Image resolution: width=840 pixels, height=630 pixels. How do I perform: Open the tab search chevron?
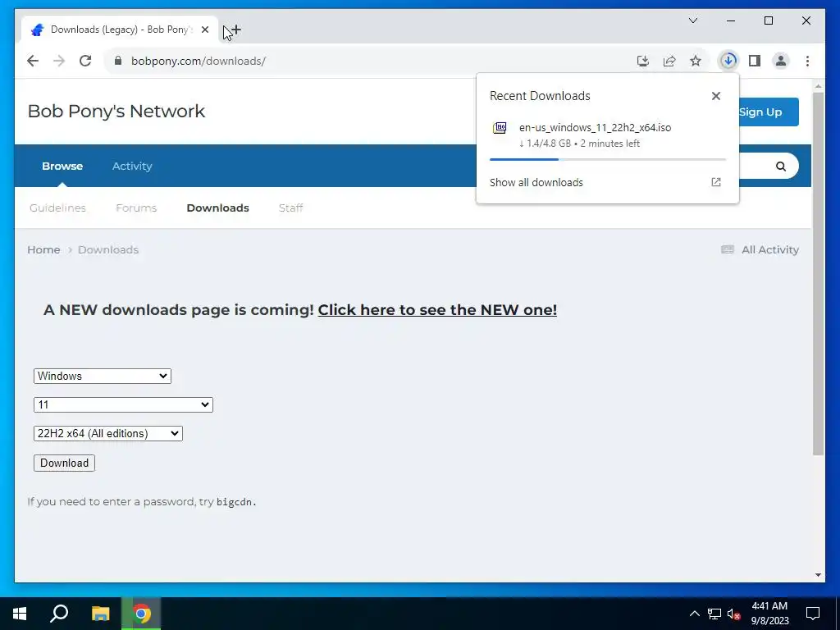tap(692, 21)
